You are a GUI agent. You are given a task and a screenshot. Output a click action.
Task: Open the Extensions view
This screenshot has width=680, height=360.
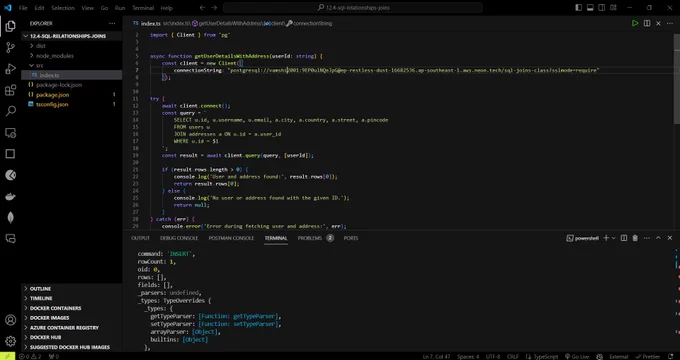point(10,90)
